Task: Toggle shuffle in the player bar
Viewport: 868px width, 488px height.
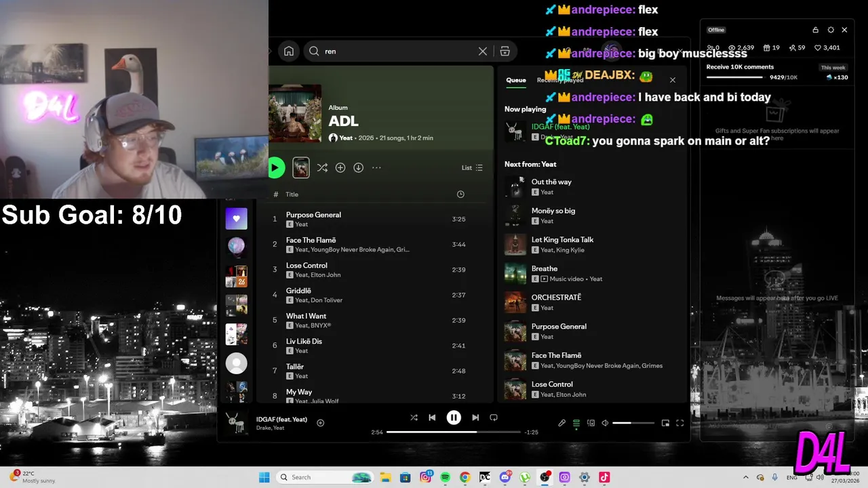Action: 414,418
